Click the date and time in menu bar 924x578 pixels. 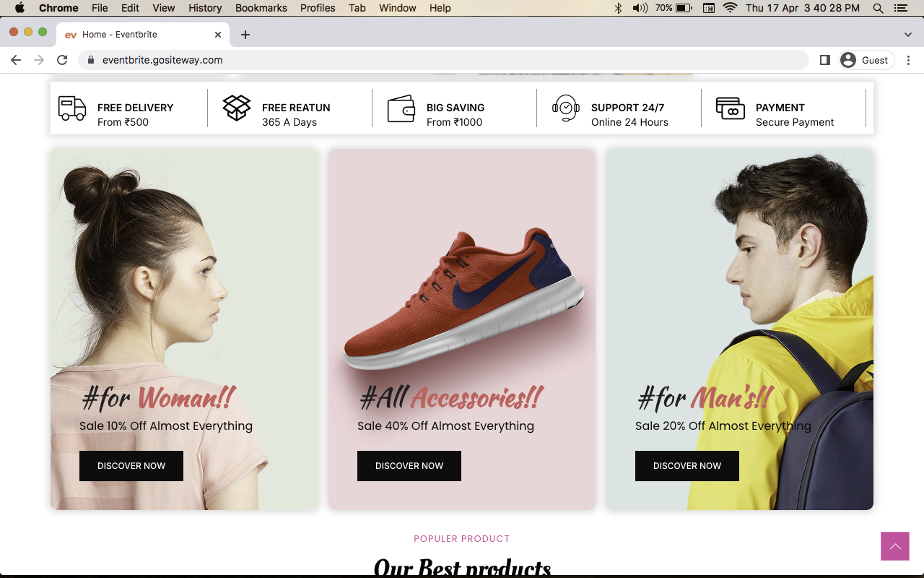pyautogui.click(x=803, y=8)
